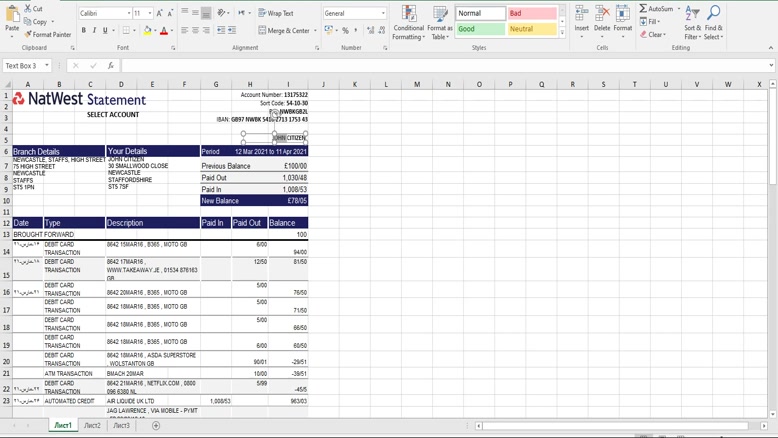Open the font size dropdown showing 11
778x438 pixels.
tap(150, 13)
